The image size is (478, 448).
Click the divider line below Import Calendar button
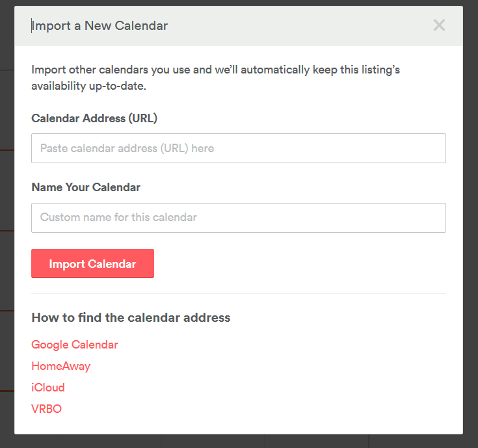[x=238, y=293]
